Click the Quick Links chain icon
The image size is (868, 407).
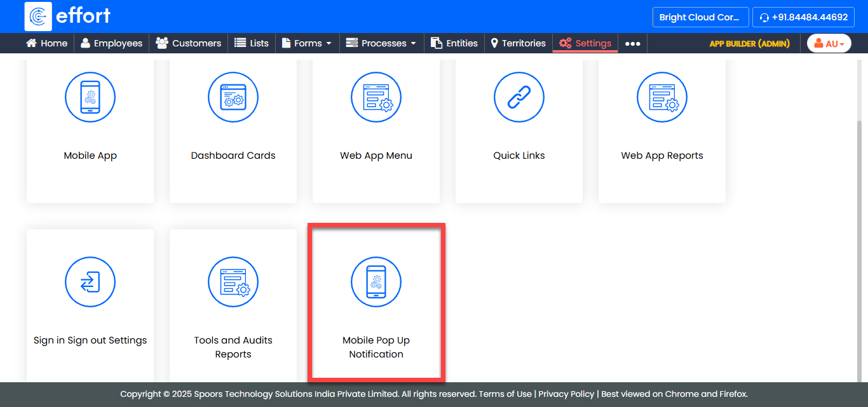pyautogui.click(x=519, y=97)
